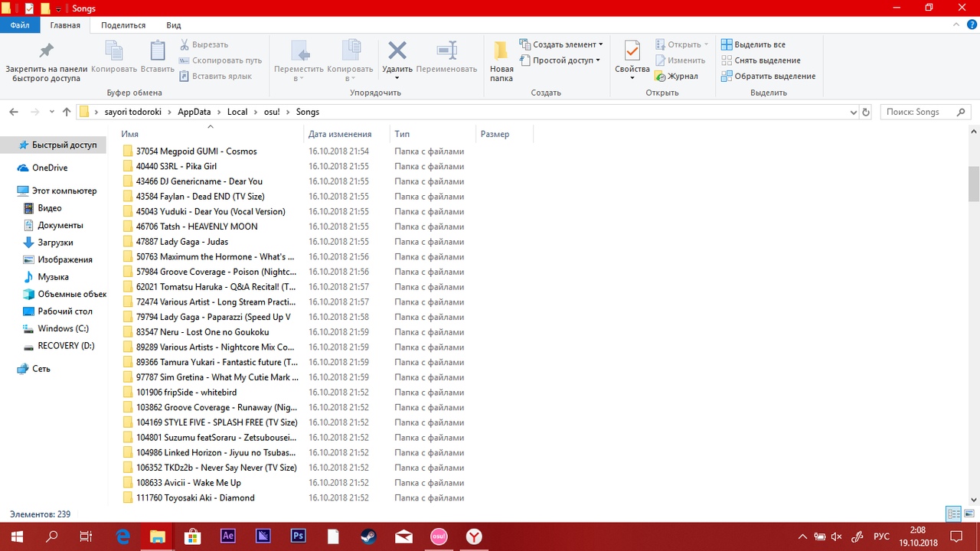Click the red Удалить (Delete) X icon
The height and width of the screenshot is (551, 980).
click(x=397, y=51)
